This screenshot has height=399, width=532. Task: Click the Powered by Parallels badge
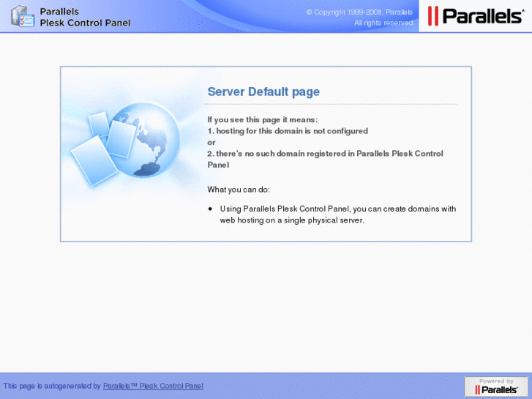point(496,387)
